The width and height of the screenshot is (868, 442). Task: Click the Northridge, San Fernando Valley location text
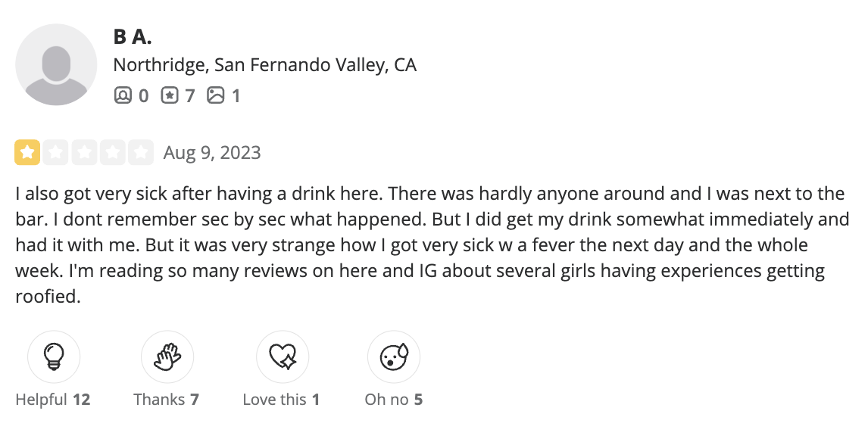(x=264, y=65)
